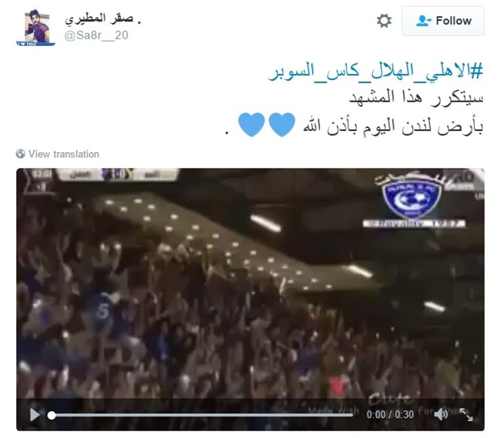The image size is (504, 438).
Task: Open the gear settings menu
Action: [384, 21]
